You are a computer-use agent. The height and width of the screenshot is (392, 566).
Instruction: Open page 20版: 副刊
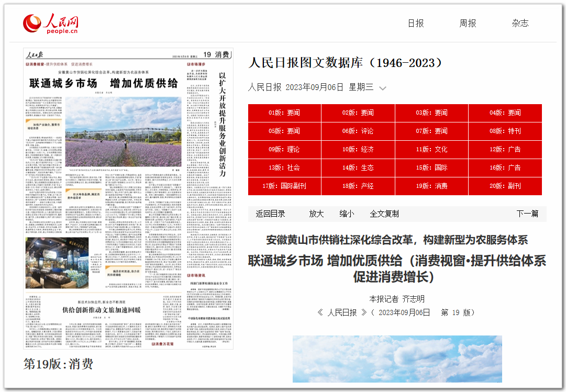click(505, 186)
